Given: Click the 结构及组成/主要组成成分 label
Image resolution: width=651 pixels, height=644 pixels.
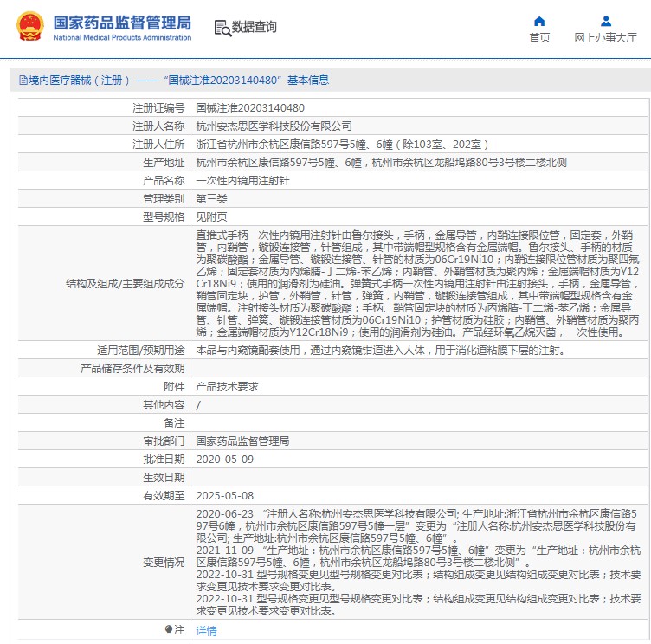Looking at the screenshot, I should (x=125, y=284).
